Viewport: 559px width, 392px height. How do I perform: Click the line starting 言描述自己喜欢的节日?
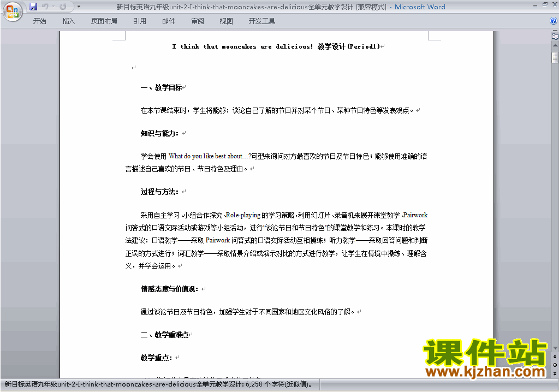pyautogui.click(x=187, y=169)
